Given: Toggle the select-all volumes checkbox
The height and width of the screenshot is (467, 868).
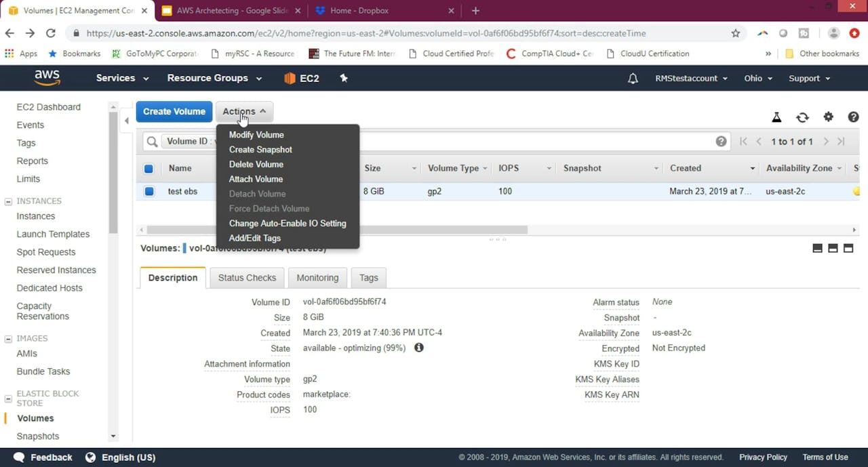Looking at the screenshot, I should tap(149, 168).
